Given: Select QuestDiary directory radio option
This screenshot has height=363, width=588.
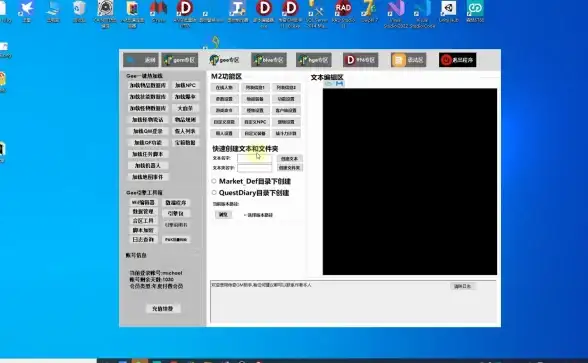Looking at the screenshot, I should pyautogui.click(x=214, y=193).
